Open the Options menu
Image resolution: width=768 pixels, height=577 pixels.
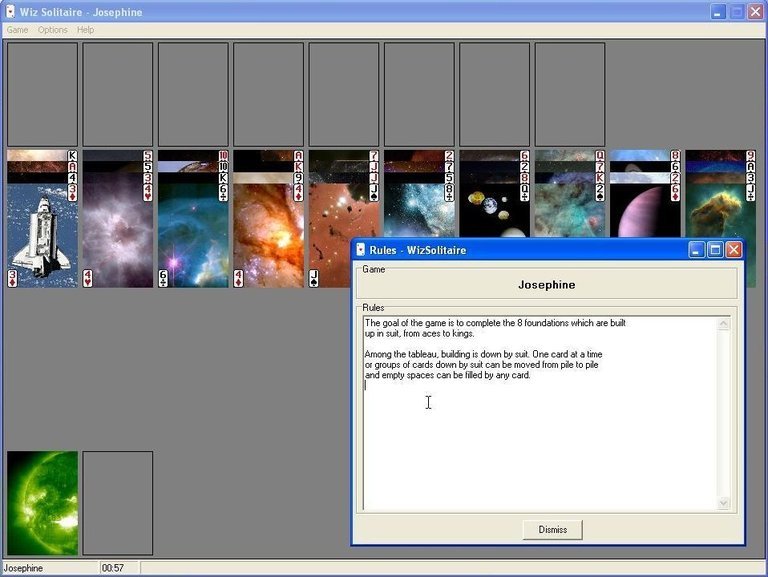pos(53,30)
